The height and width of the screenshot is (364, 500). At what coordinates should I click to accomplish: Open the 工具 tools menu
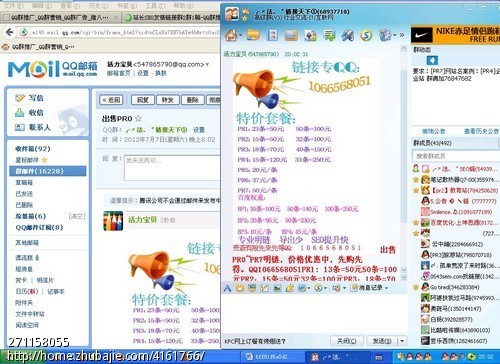click(155, 6)
